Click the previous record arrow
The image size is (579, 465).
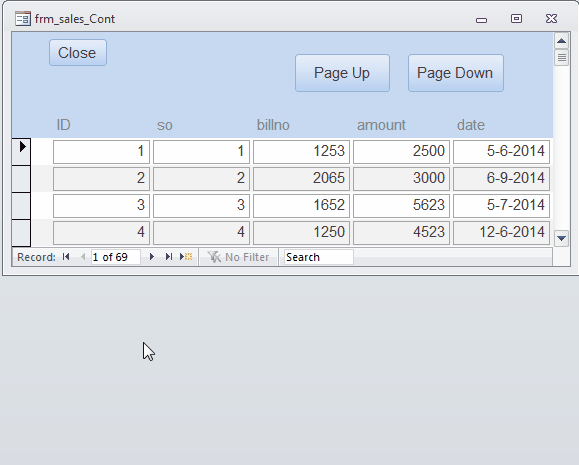(83, 257)
